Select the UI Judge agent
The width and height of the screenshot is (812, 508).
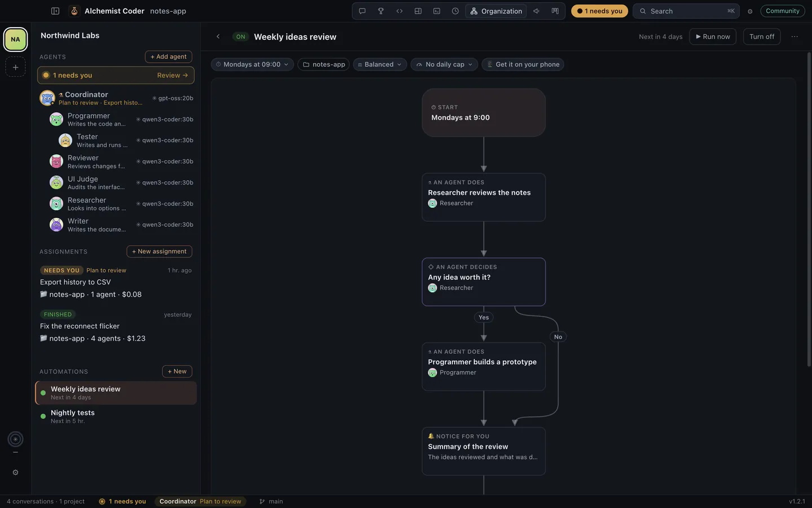point(121,182)
